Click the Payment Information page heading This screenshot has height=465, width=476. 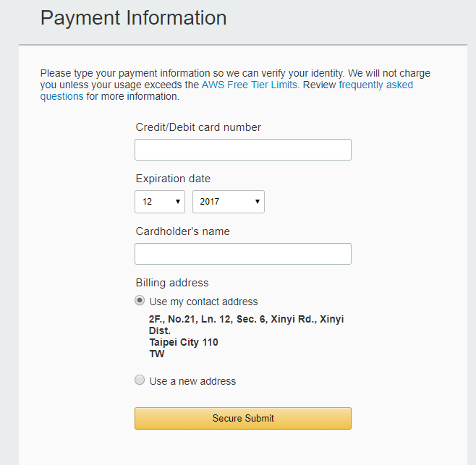coord(133,17)
